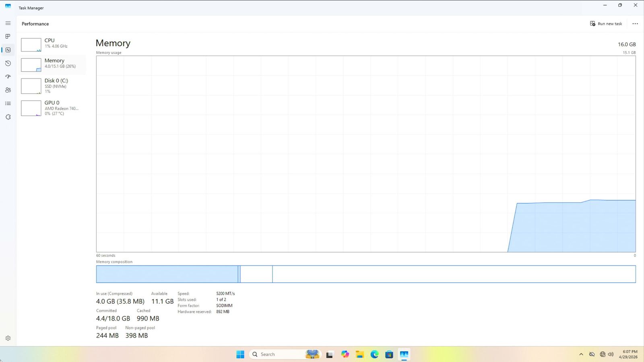Select the Disk 0 (C:) performance item
644x362 pixels.
pos(53,86)
